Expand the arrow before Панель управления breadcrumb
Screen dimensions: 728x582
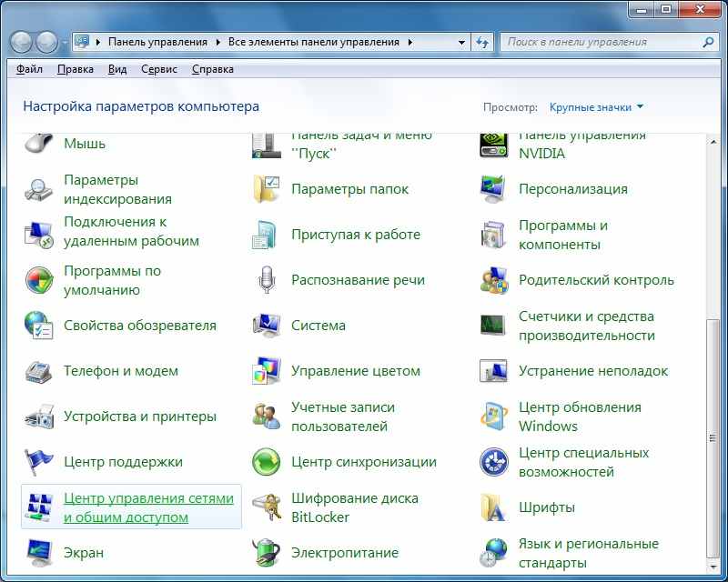coord(98,42)
